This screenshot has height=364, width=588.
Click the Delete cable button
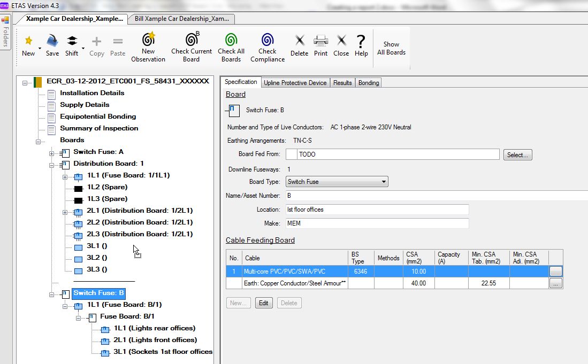pyautogui.click(x=289, y=303)
